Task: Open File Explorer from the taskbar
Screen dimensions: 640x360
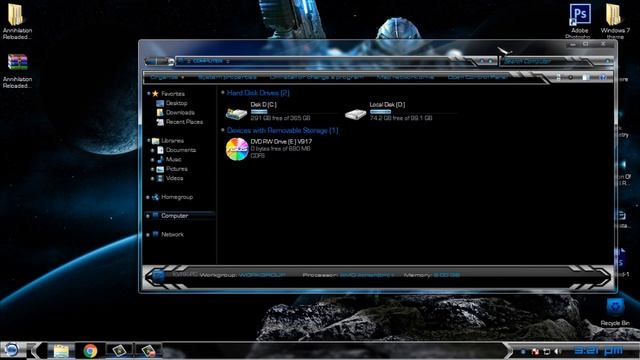Action: coord(61,351)
